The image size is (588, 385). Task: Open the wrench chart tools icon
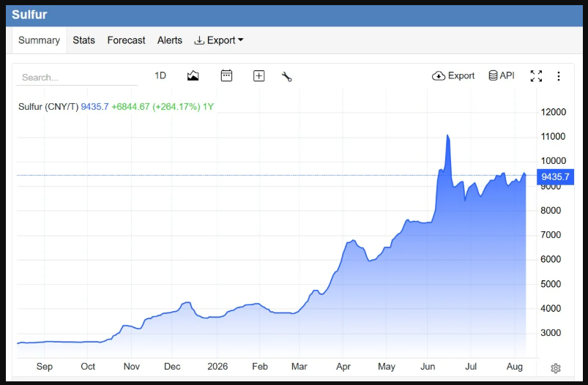click(x=286, y=76)
